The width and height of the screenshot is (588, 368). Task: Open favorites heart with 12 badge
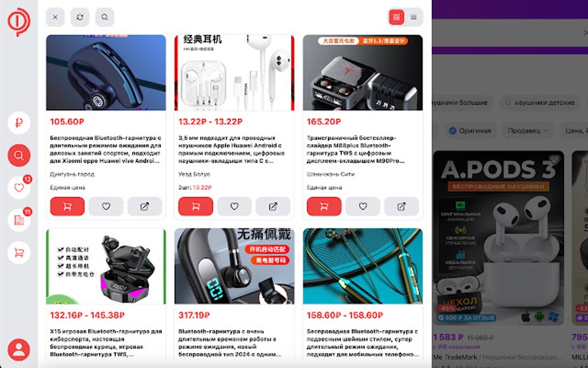coord(19,187)
